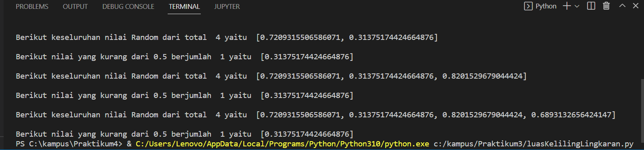Show the DEBUG CONSOLE tab

coord(128,6)
